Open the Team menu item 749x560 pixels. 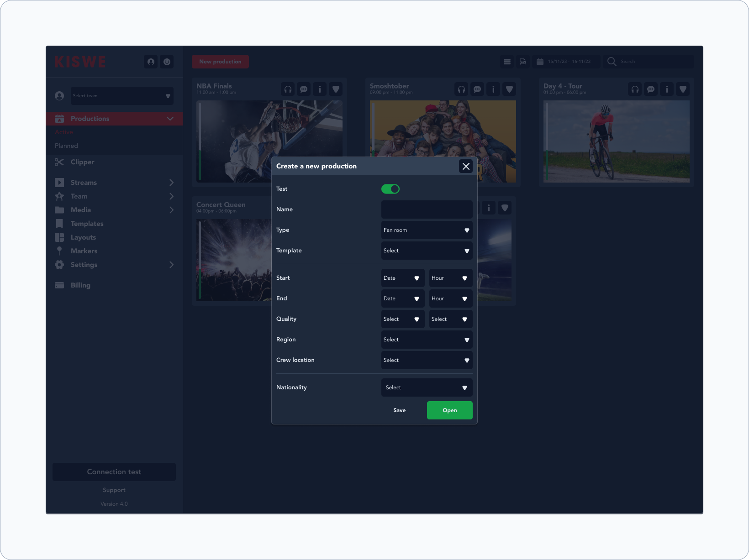tap(114, 196)
